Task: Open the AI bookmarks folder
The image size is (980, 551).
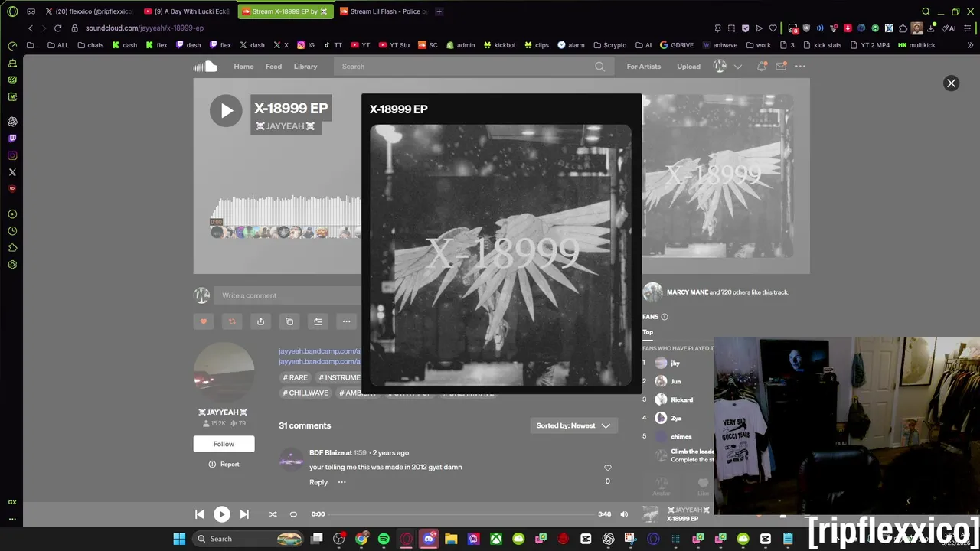Action: (643, 45)
